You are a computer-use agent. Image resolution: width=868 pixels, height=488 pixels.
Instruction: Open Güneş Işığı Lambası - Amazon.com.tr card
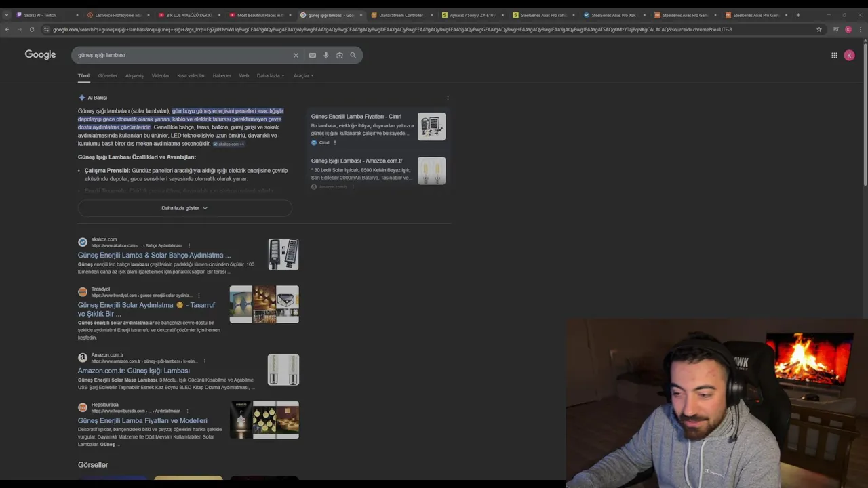click(x=357, y=161)
